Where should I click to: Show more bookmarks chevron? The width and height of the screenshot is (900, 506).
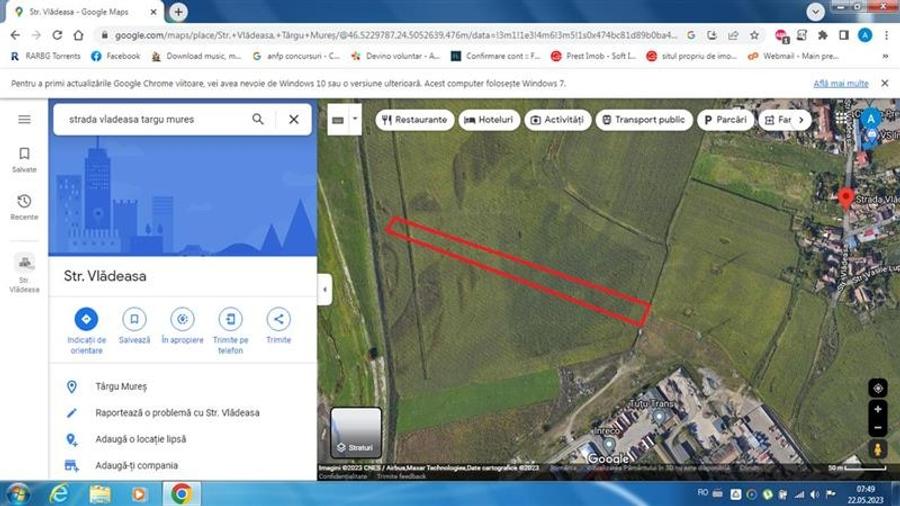click(885, 56)
